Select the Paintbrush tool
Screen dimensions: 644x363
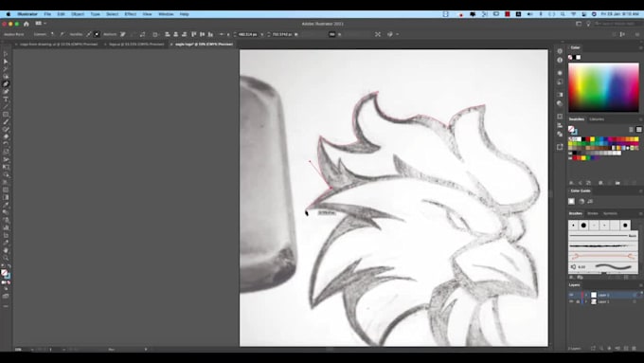tap(6, 121)
